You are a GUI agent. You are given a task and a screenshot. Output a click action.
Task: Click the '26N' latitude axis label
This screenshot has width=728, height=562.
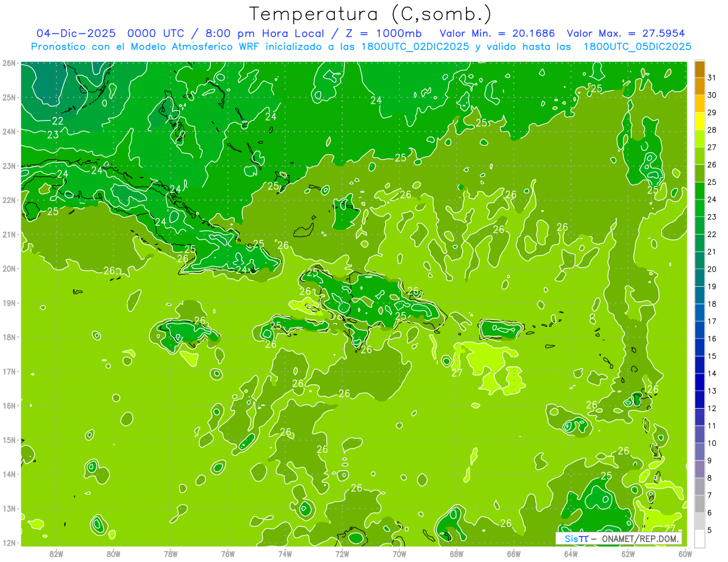pos(8,63)
